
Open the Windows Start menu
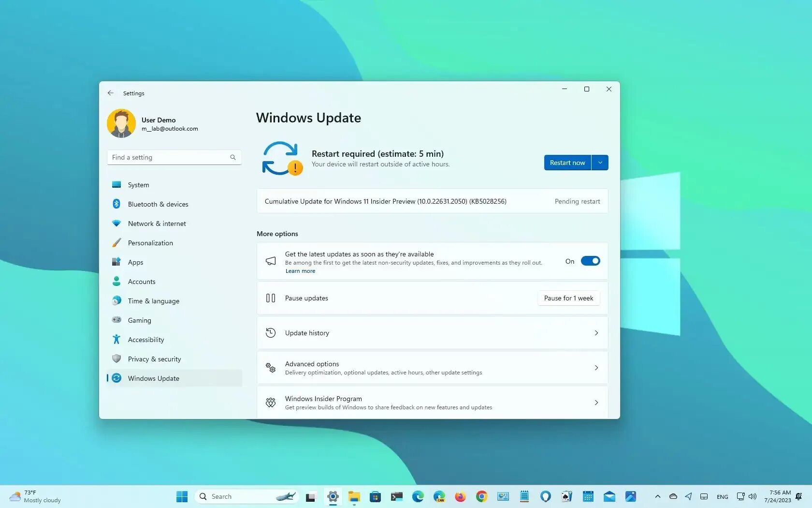coord(182,496)
